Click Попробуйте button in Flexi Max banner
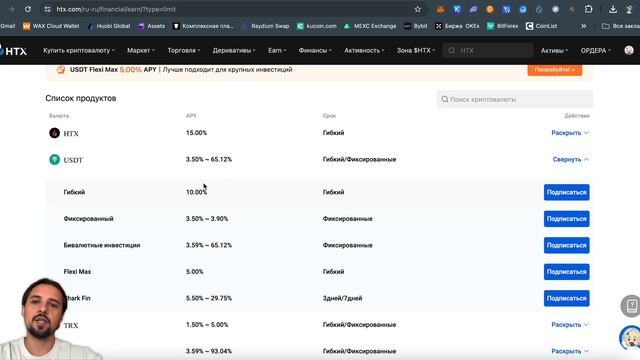 point(555,70)
